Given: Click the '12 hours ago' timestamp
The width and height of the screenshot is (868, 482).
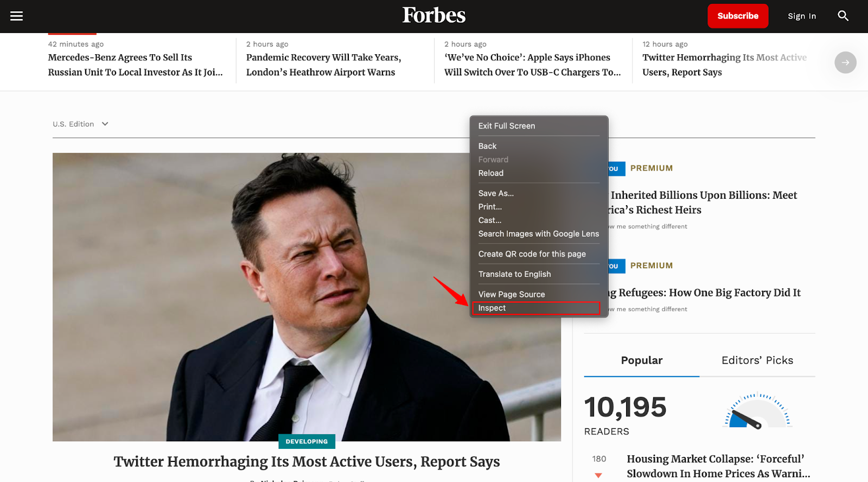Looking at the screenshot, I should pos(665,44).
